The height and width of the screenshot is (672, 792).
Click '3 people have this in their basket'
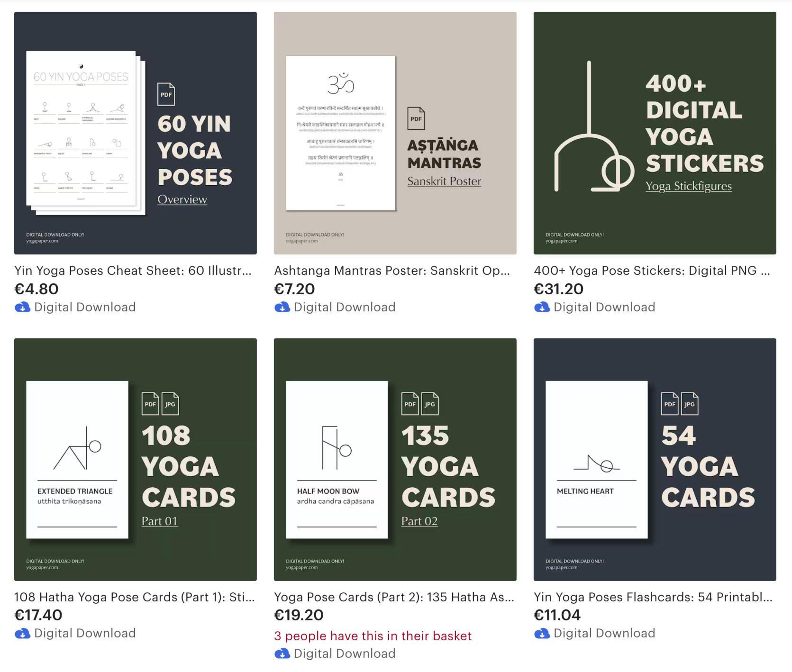tap(373, 636)
